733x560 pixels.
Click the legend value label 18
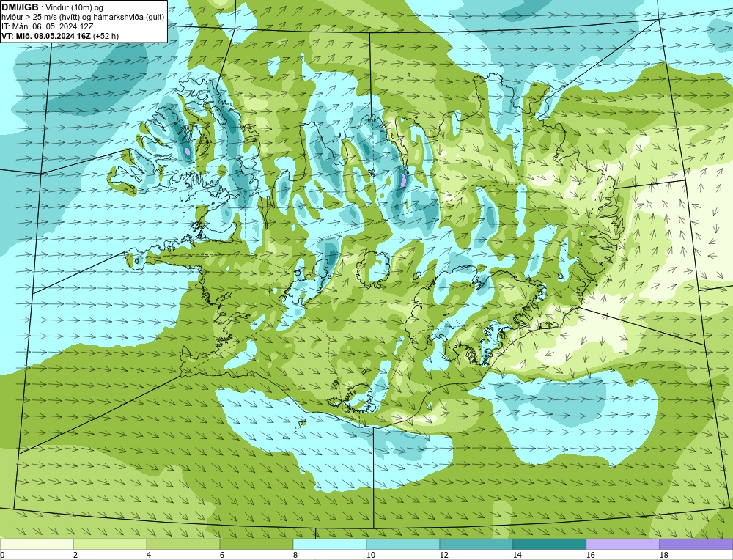pyautogui.click(x=664, y=555)
